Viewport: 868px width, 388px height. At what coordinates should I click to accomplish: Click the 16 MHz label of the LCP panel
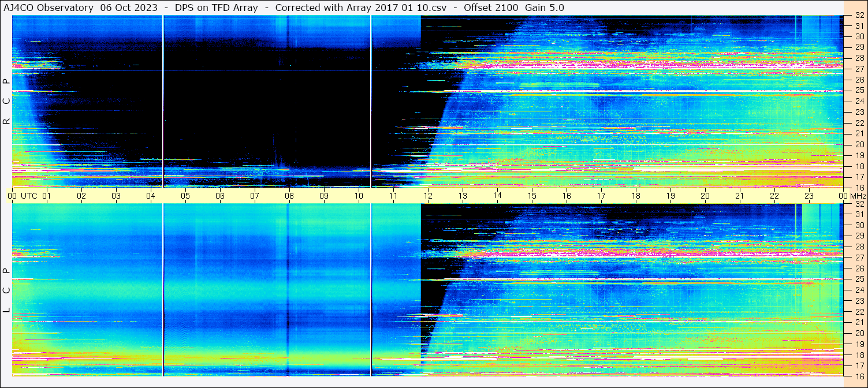coord(859,376)
